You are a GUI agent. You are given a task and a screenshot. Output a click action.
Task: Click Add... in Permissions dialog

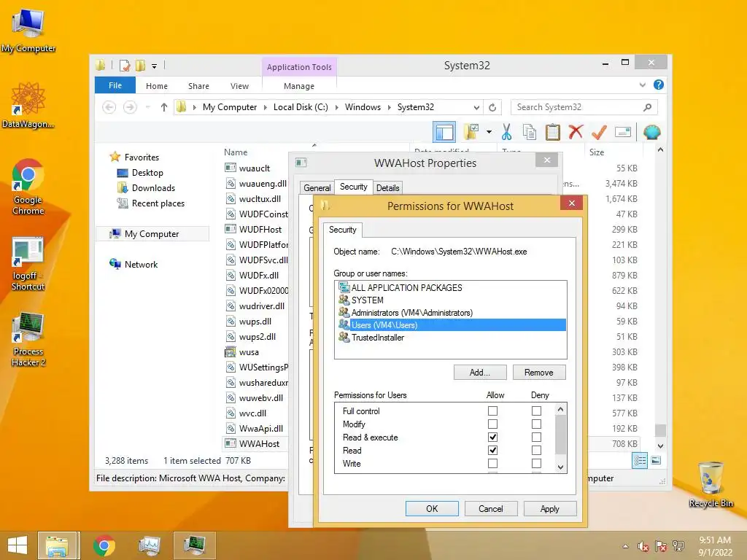(x=480, y=373)
